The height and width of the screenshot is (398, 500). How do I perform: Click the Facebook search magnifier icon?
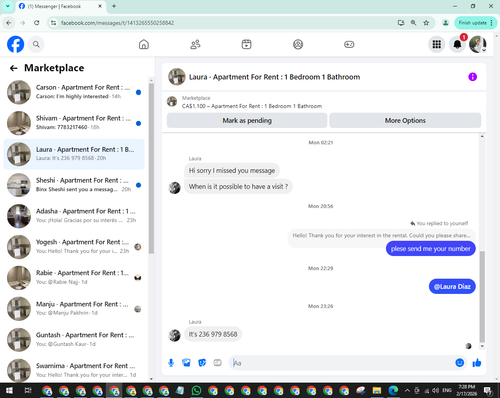(x=36, y=44)
